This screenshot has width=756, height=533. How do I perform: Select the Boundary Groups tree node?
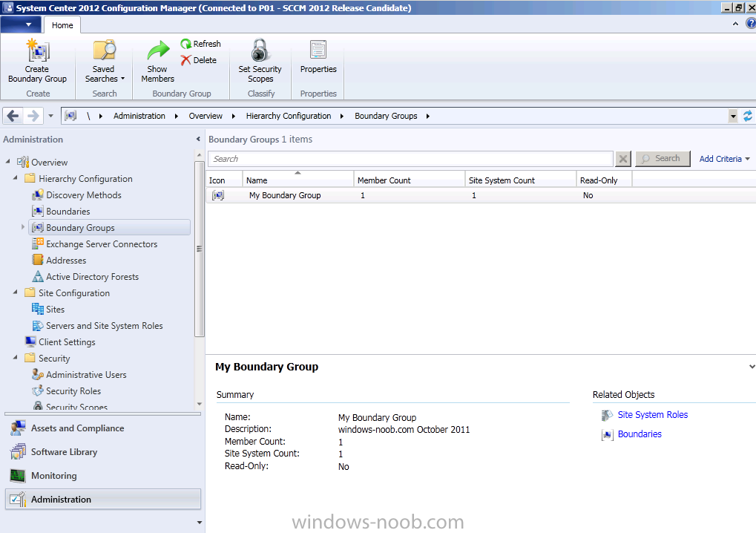coord(110,228)
